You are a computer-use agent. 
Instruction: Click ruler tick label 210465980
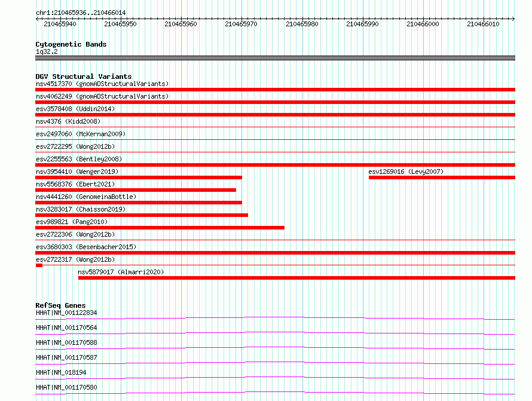[x=302, y=24]
